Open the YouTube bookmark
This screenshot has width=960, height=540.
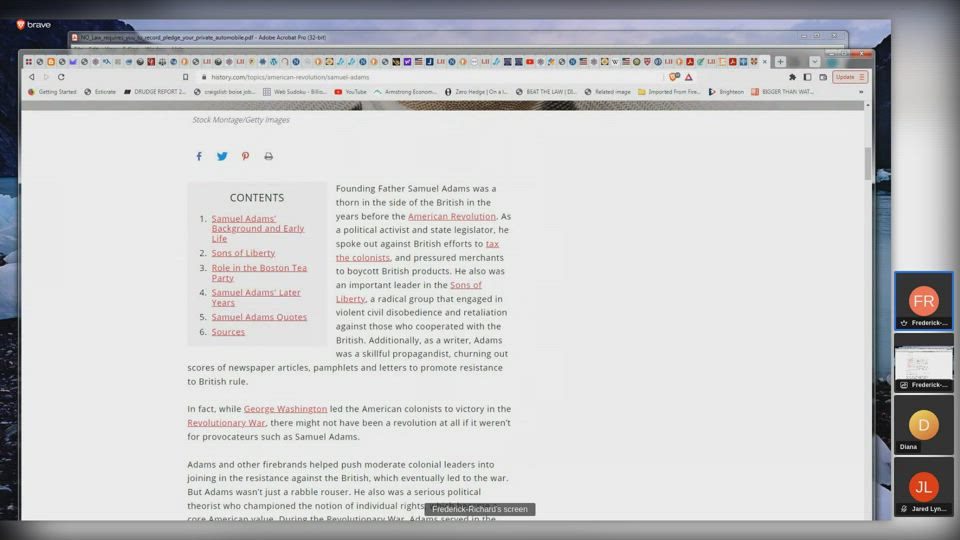point(351,92)
